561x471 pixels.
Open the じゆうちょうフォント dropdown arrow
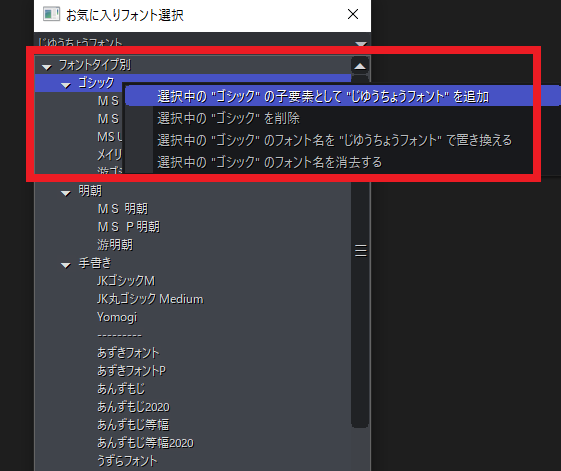(x=361, y=44)
